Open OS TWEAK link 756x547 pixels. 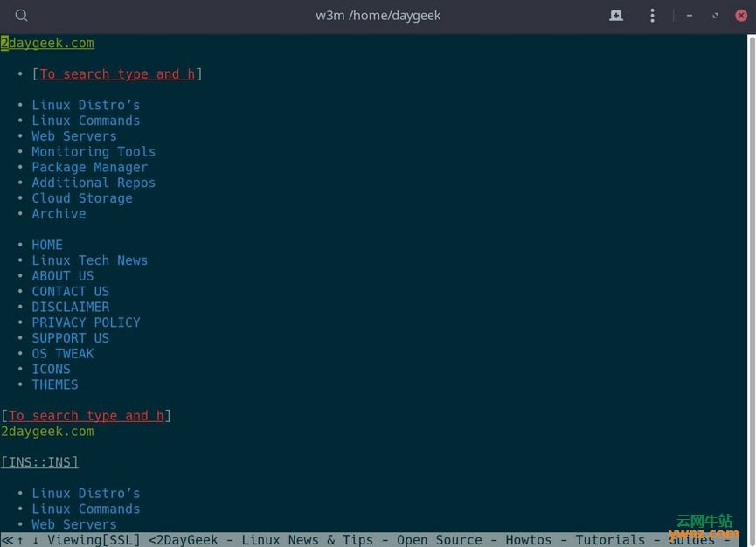[63, 353]
